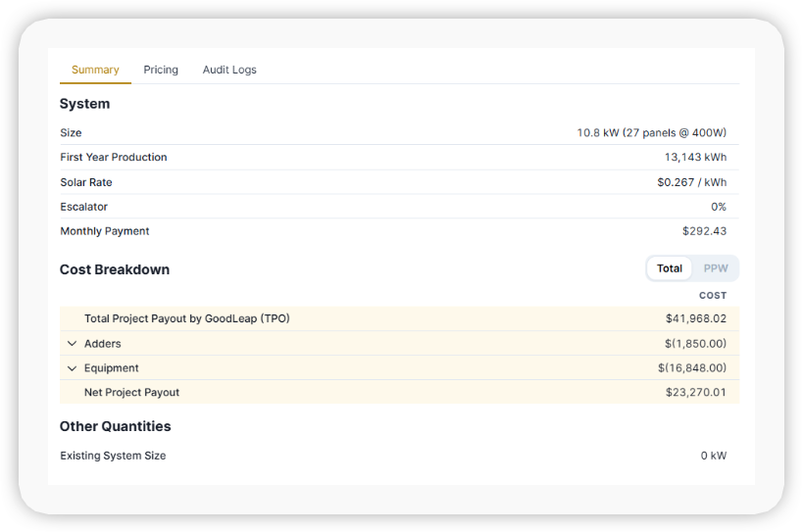The width and height of the screenshot is (802, 532).
Task: Click the 10.8 kW (27 panels @ 400W) value
Action: pos(652,133)
